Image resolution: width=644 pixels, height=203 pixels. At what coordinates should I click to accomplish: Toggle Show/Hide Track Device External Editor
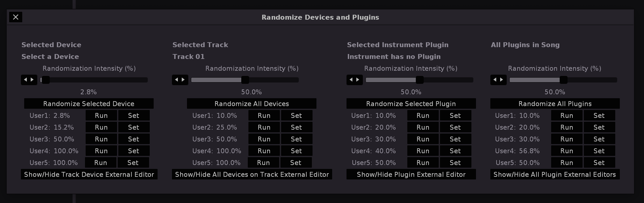(x=89, y=175)
